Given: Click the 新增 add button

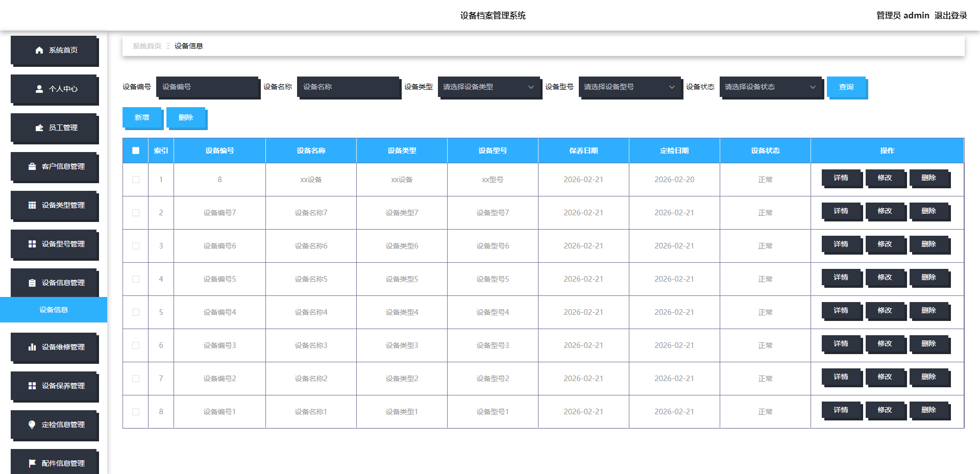Looking at the screenshot, I should click(x=142, y=117).
